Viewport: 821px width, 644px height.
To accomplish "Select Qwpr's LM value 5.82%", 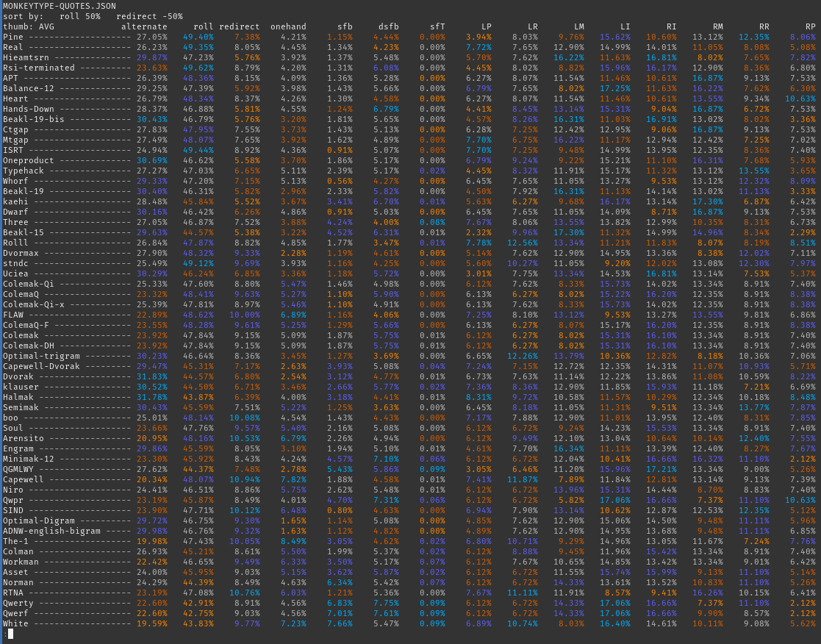I will pyautogui.click(x=571, y=501).
